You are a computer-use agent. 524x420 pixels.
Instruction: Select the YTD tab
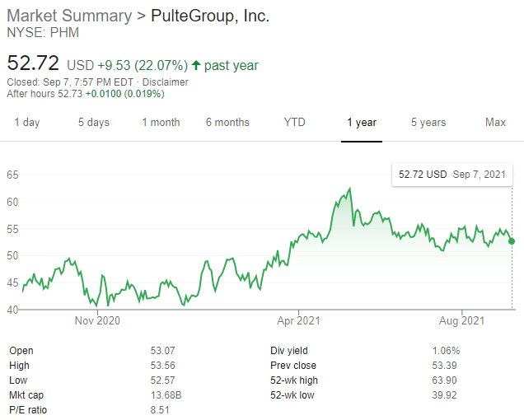(294, 123)
